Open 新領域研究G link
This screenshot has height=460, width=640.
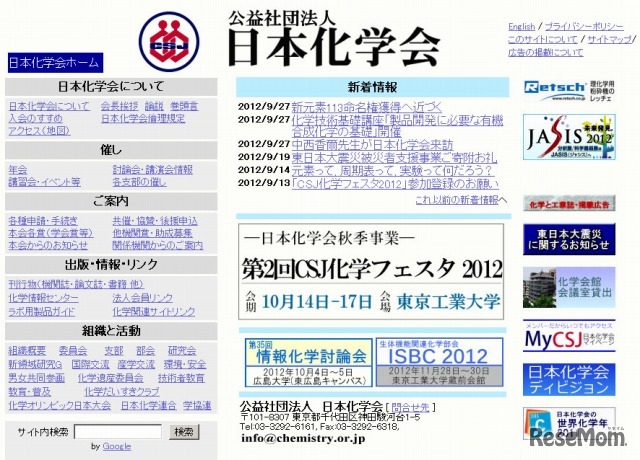coord(35,364)
